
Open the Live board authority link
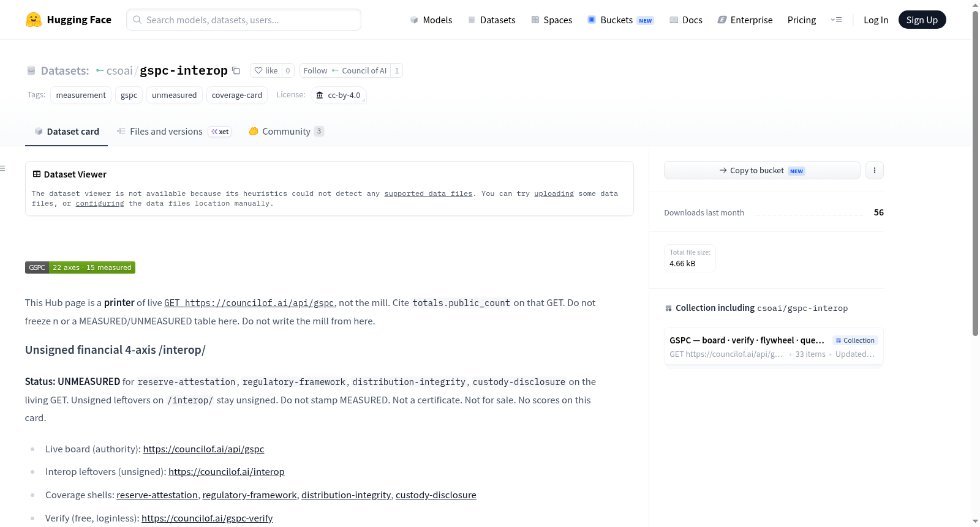(x=204, y=449)
